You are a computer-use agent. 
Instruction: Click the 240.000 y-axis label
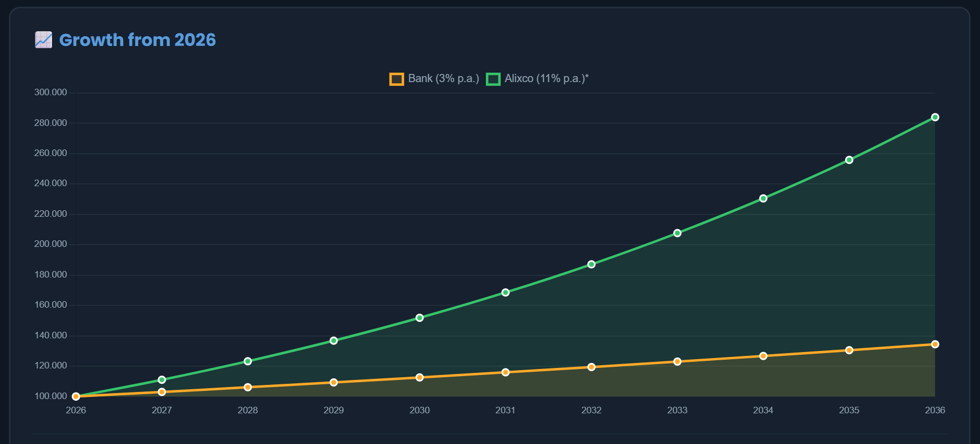50,183
